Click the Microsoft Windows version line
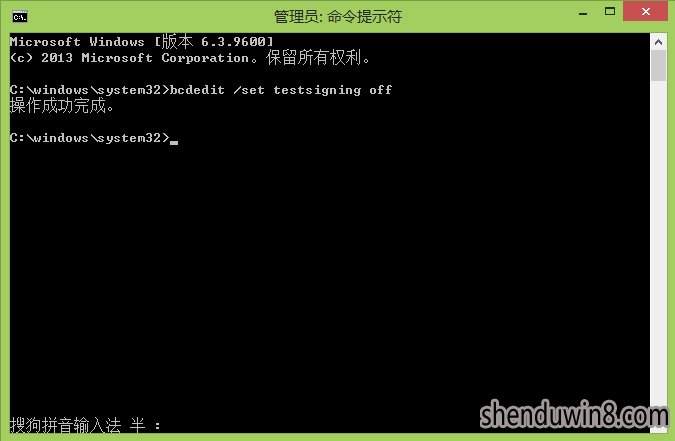 pyautogui.click(x=142, y=41)
